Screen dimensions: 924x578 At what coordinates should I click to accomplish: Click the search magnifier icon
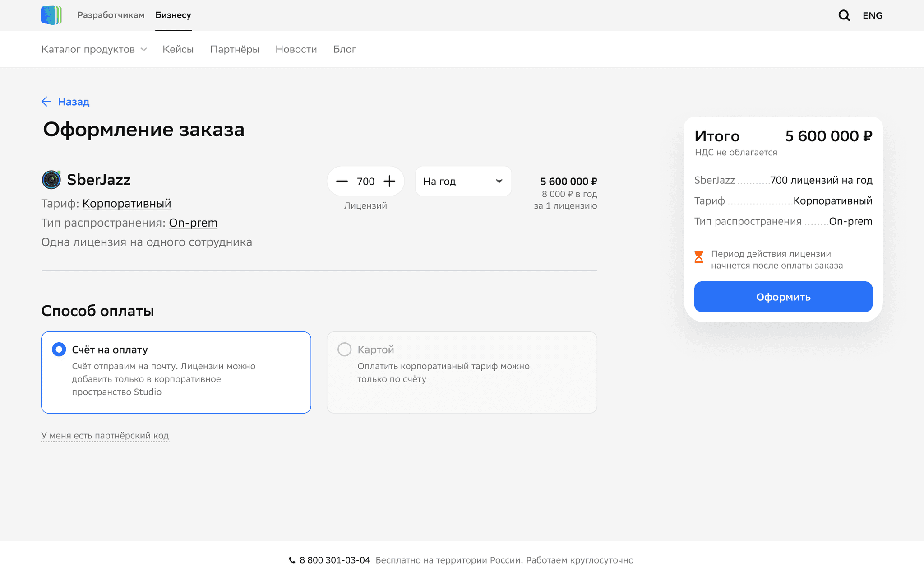pyautogui.click(x=844, y=15)
